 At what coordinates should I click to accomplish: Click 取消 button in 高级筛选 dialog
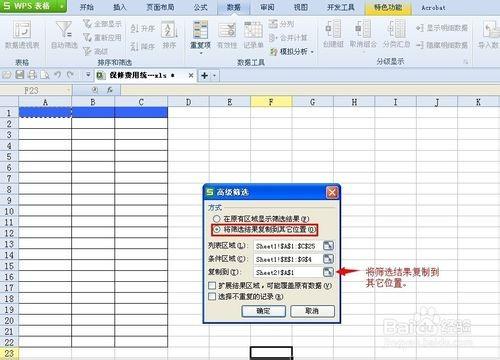click(312, 311)
